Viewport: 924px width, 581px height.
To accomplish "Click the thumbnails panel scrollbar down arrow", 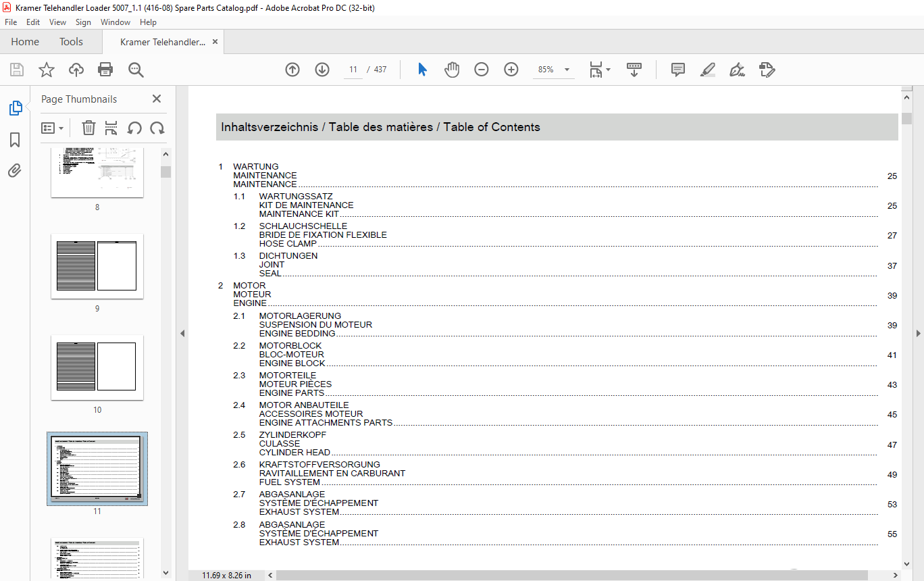I will click(x=165, y=573).
